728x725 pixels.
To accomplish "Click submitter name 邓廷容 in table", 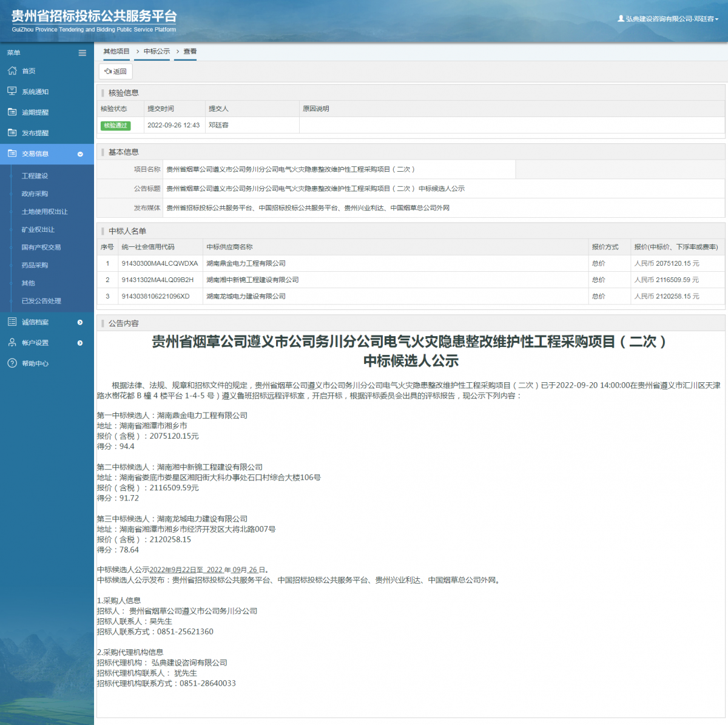I will pyautogui.click(x=218, y=126).
